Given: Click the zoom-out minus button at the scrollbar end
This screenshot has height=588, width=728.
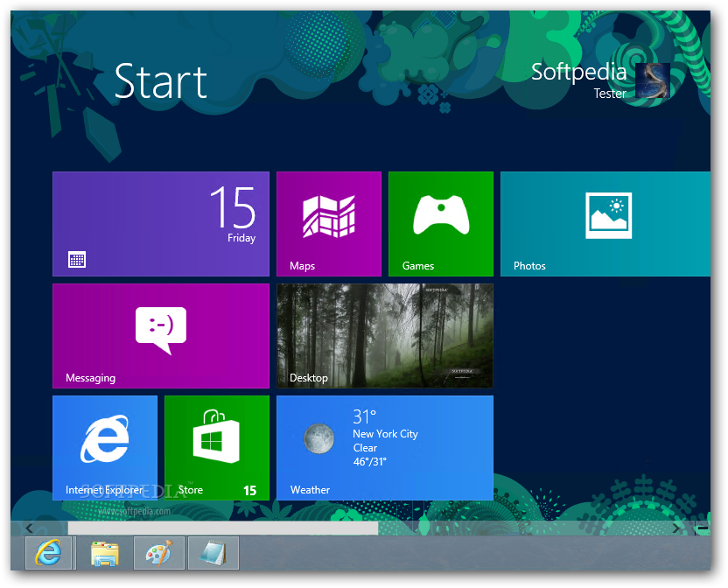Looking at the screenshot, I should [703, 528].
